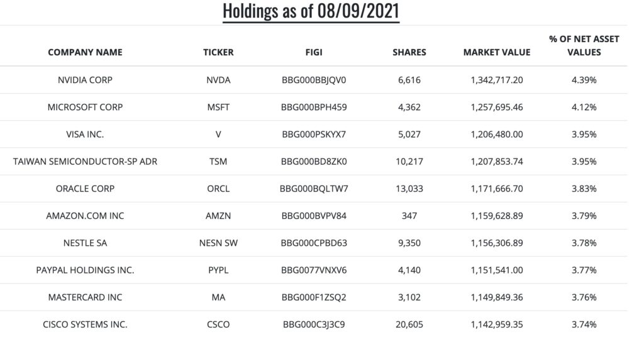Click the MARKET VALUE column header
Image resolution: width=644 pixels, height=337 pixels.
point(497,52)
